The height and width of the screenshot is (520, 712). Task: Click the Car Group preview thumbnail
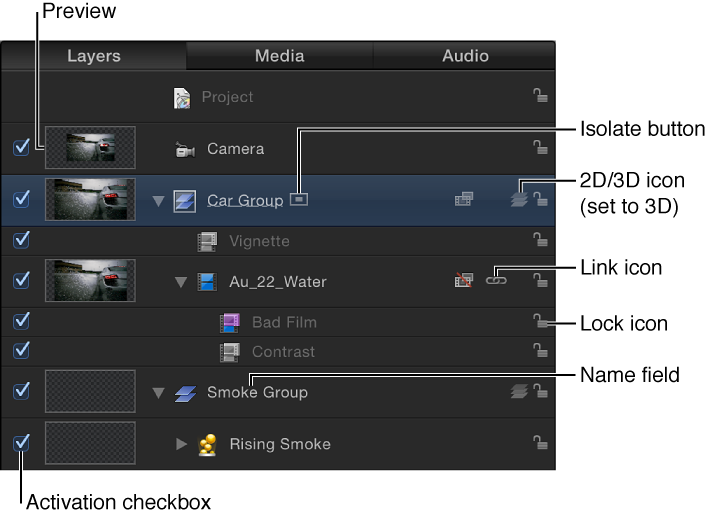tap(90, 199)
